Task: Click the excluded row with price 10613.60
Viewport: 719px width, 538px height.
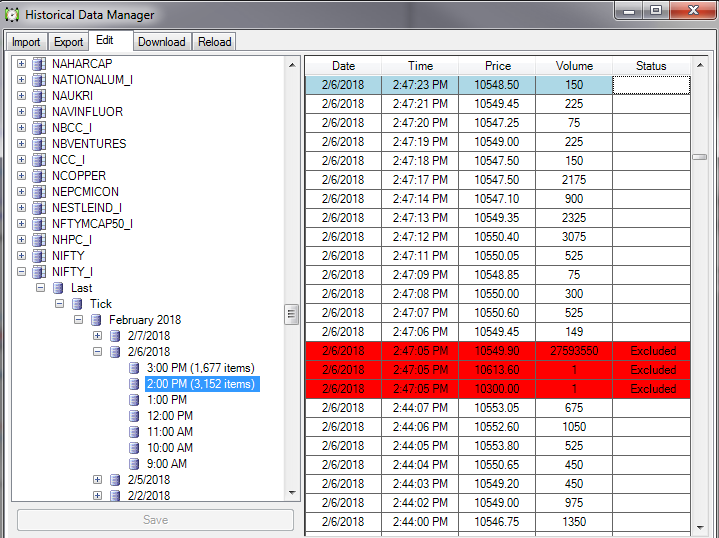Action: (x=497, y=370)
